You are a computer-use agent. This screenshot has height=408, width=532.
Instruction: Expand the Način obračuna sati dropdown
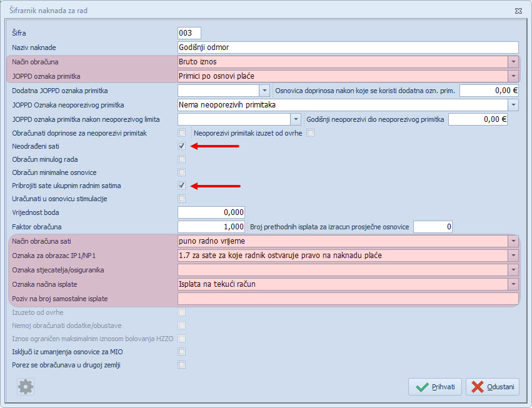[x=513, y=241]
